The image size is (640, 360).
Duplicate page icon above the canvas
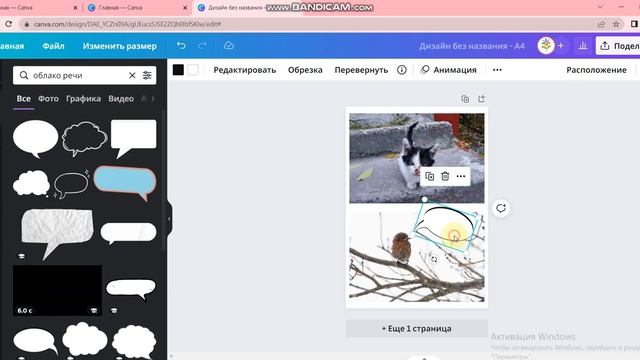click(x=465, y=99)
